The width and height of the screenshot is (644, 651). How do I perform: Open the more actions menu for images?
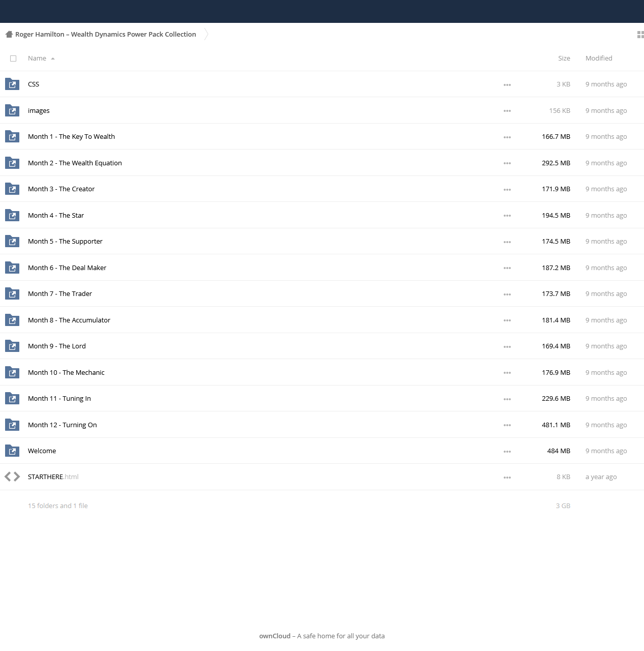(x=507, y=111)
